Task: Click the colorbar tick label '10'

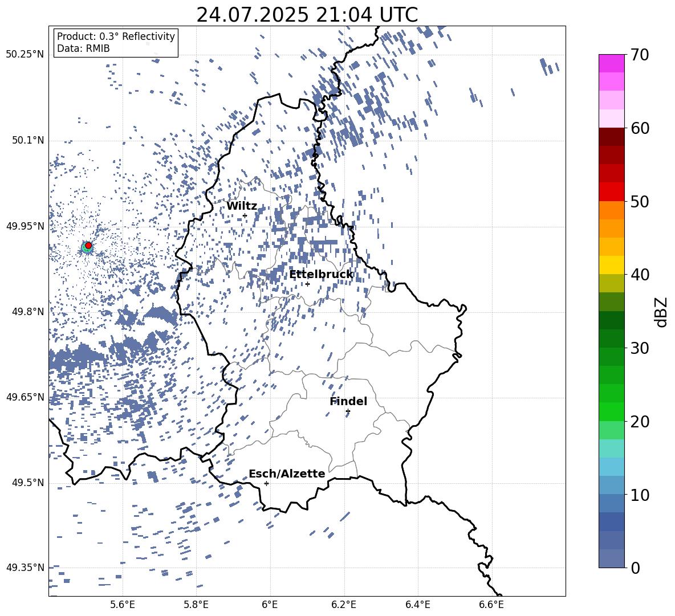Action: point(640,495)
